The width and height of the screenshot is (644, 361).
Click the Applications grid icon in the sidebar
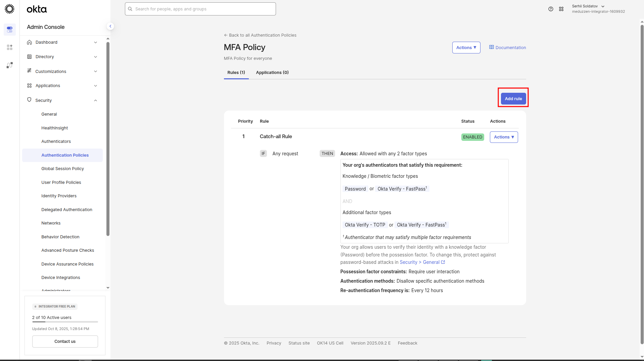click(x=30, y=86)
